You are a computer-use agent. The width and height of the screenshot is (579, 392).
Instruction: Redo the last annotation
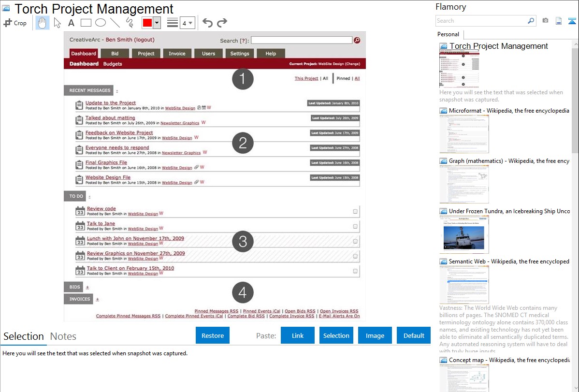[x=222, y=23]
